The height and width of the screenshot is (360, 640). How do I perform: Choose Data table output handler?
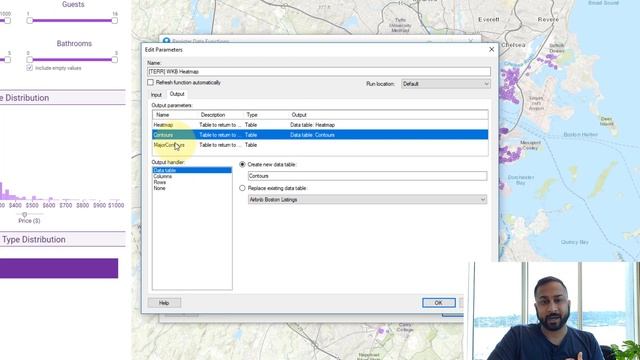[192, 170]
